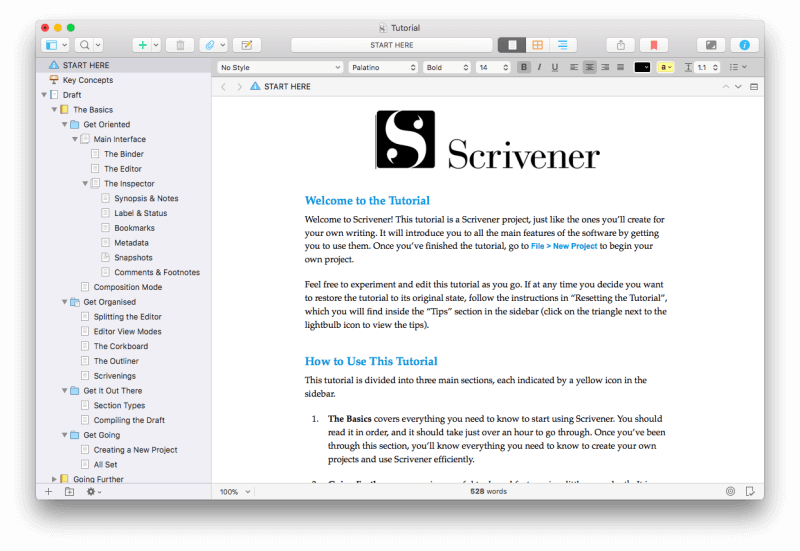Select The Corkboard document

[x=121, y=346]
